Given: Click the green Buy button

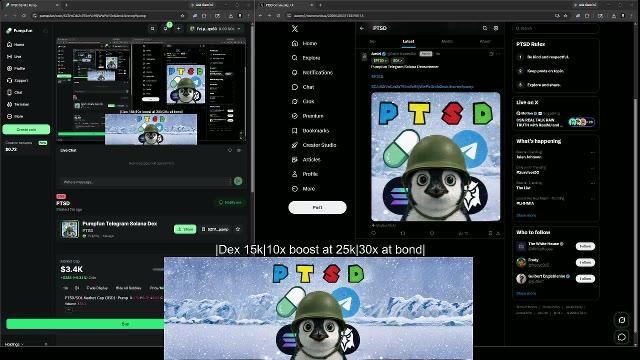Looking at the screenshot, I should (85, 324).
